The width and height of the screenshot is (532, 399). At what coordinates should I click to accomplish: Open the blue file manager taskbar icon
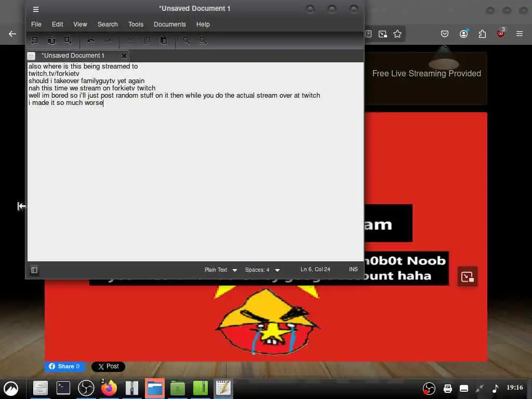coord(155,388)
